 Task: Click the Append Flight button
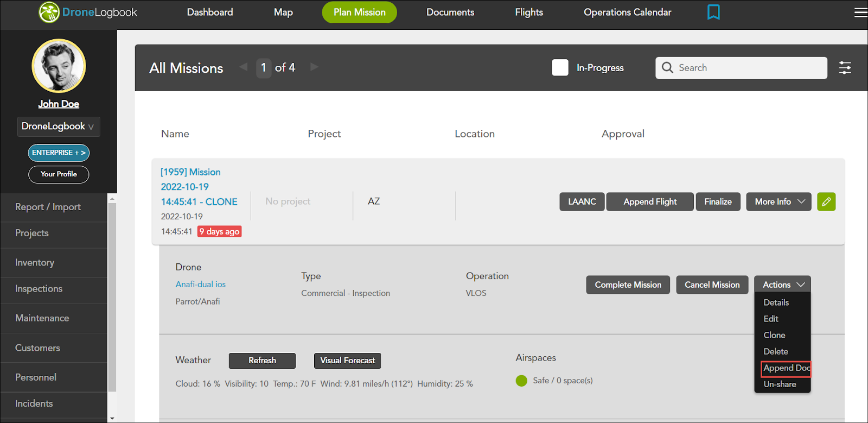coord(650,201)
